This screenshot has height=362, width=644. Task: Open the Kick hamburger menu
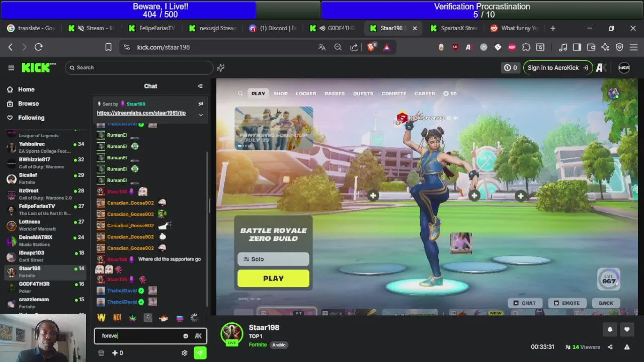[11, 68]
